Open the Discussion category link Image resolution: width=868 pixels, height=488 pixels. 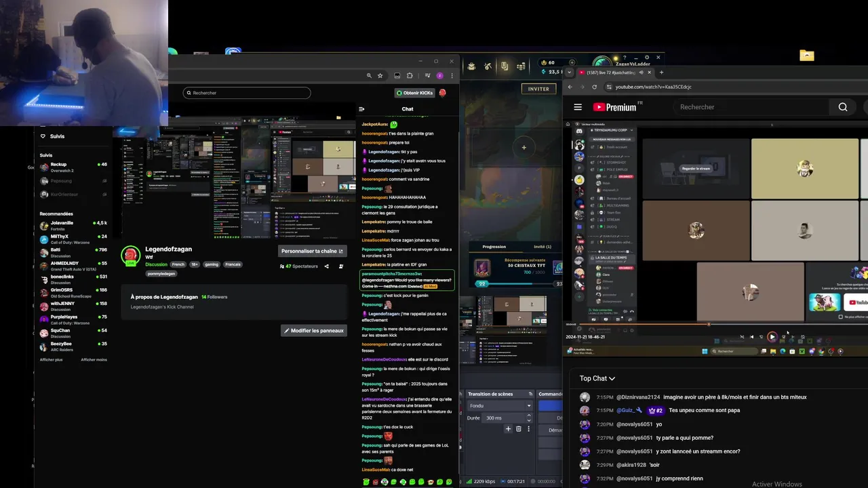156,264
